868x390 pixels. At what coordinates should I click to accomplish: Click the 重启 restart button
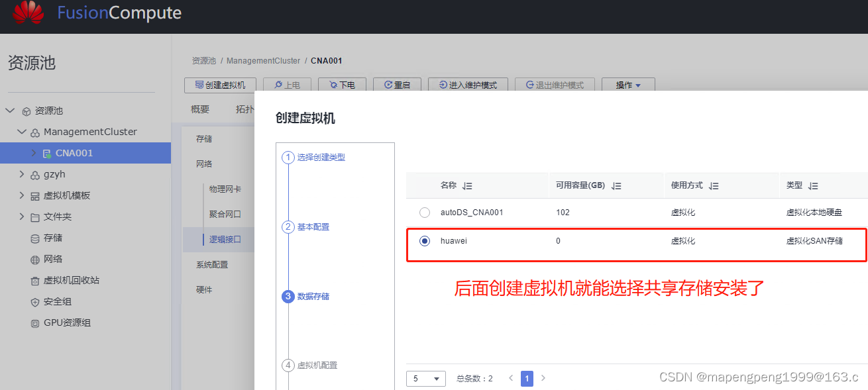397,85
